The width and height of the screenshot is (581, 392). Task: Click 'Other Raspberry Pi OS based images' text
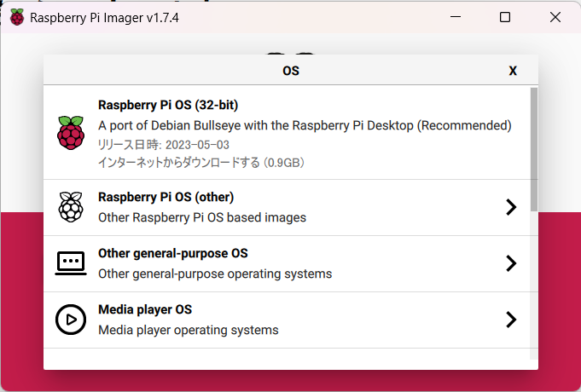202,217
